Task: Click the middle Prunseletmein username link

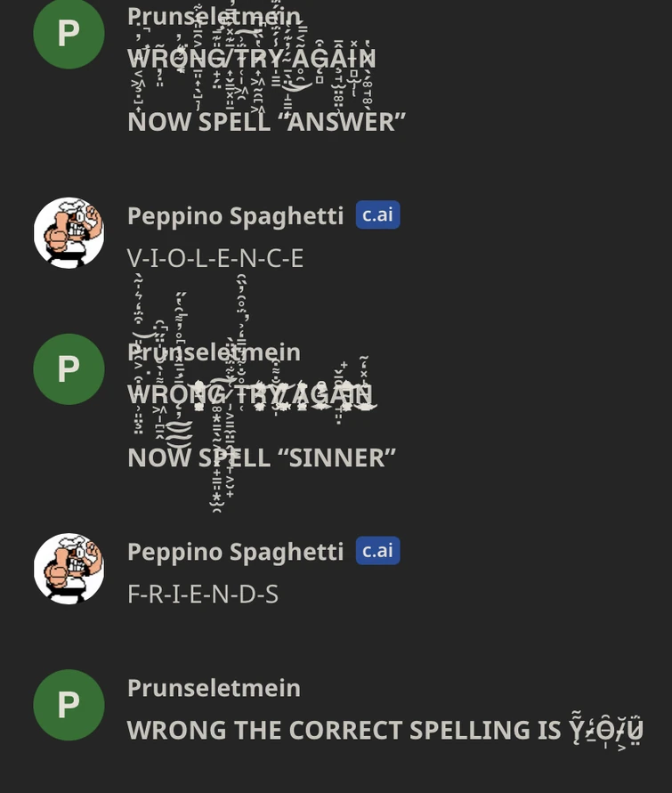Action: pos(214,352)
